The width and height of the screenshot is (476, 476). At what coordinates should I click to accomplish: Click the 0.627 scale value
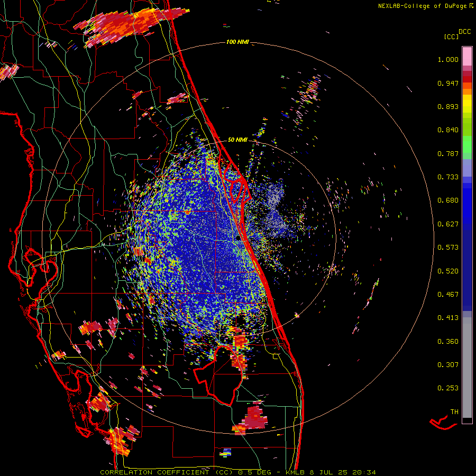coord(448,224)
